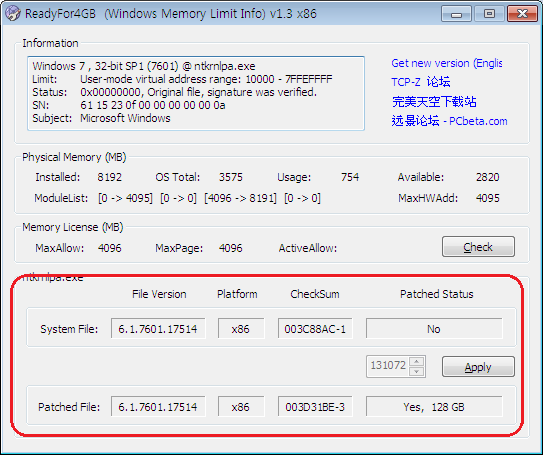The width and height of the screenshot is (543, 455).
Task: Minimize the ReadyFor4GB window
Action: tap(457, 14)
